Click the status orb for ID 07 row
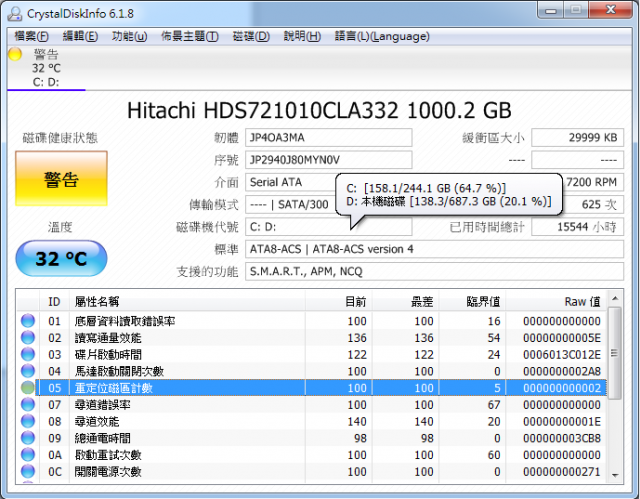Viewport: 640px width, 499px height. pyautogui.click(x=28, y=404)
